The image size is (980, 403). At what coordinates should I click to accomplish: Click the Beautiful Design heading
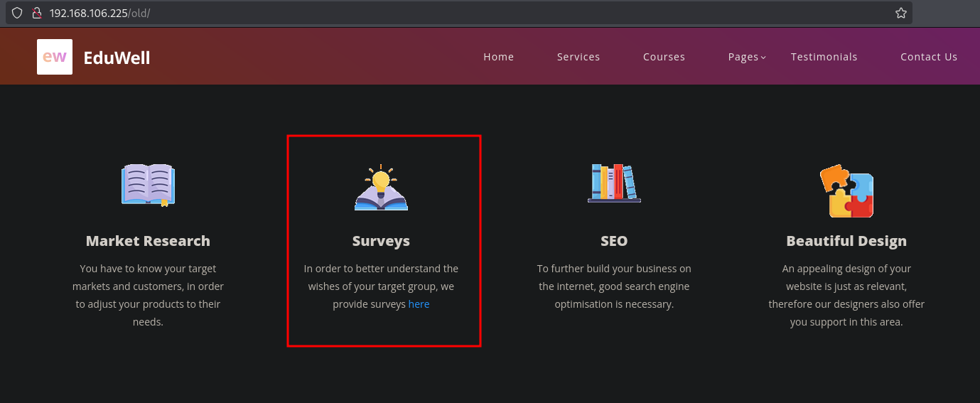[x=846, y=241]
